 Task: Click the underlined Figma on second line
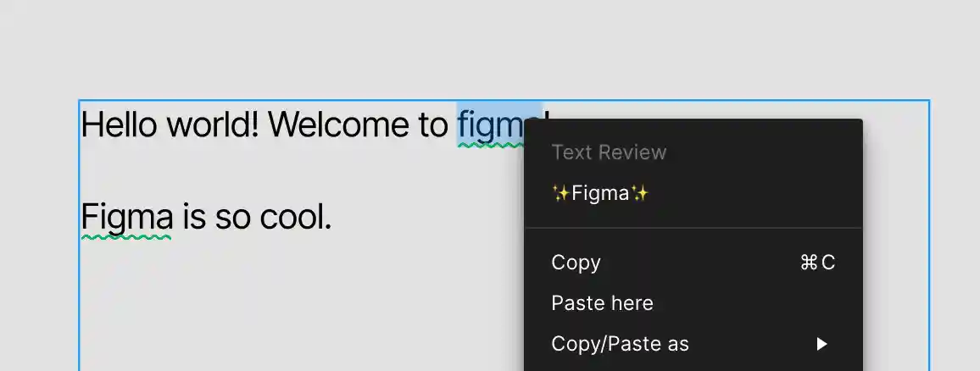(x=126, y=218)
